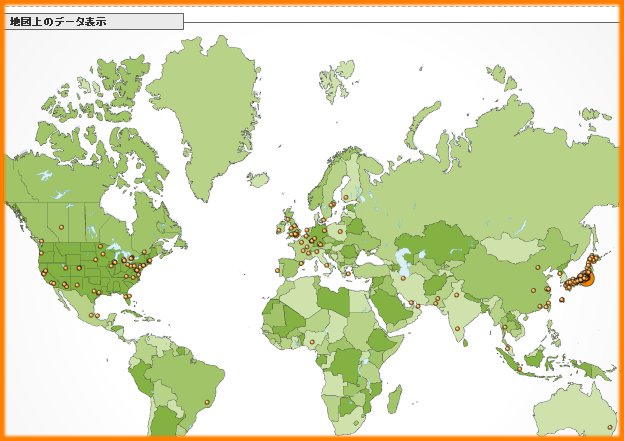The width and height of the screenshot is (624, 441).
Task: Click Hudson Bay area of Canada map
Action: pyautogui.click(x=119, y=209)
